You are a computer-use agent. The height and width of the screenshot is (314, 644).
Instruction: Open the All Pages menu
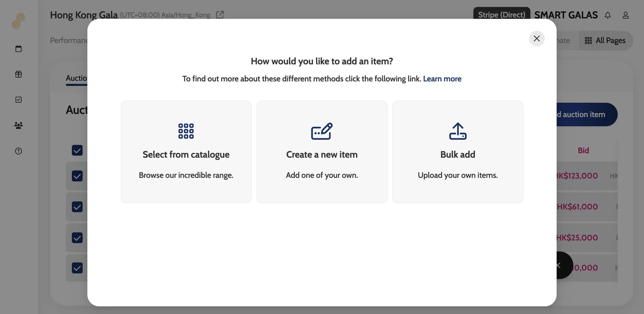(605, 41)
